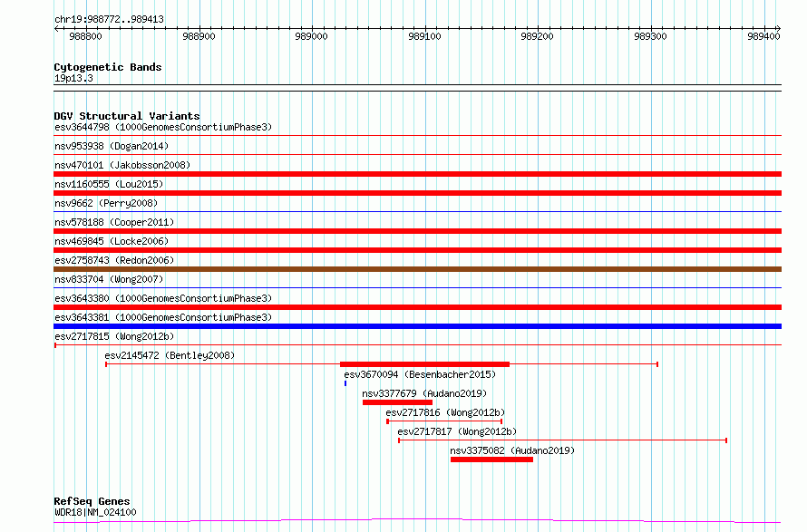Open the nsv1160555 (Lou2015) variant label

(x=109, y=184)
